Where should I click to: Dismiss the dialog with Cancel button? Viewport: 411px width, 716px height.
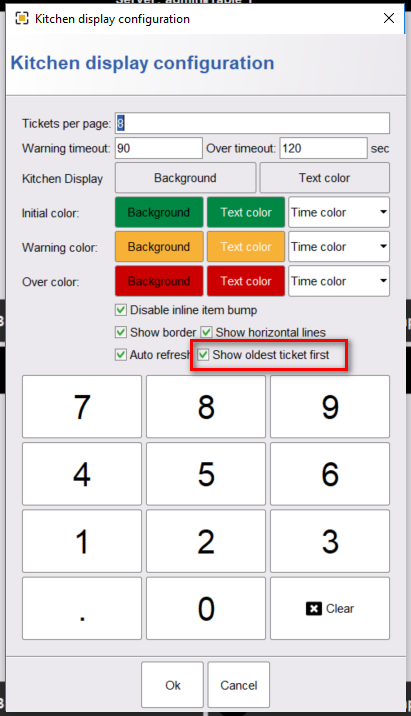coord(238,684)
